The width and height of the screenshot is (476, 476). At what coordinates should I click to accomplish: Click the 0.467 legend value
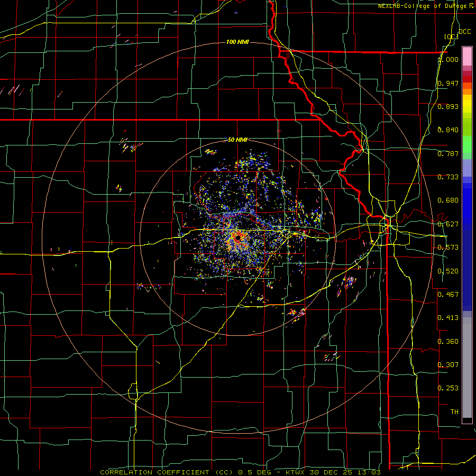click(448, 295)
